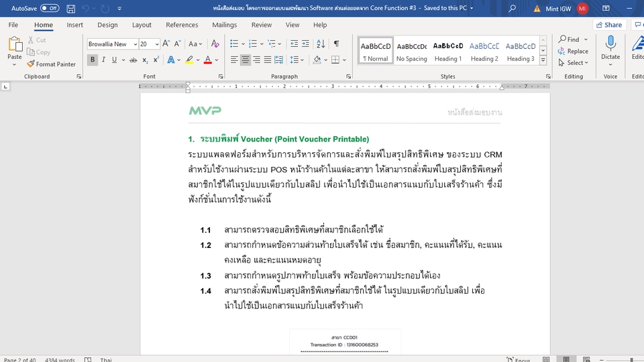This screenshot has height=362, width=644.
Task: Click the Share button
Action: pos(610,25)
